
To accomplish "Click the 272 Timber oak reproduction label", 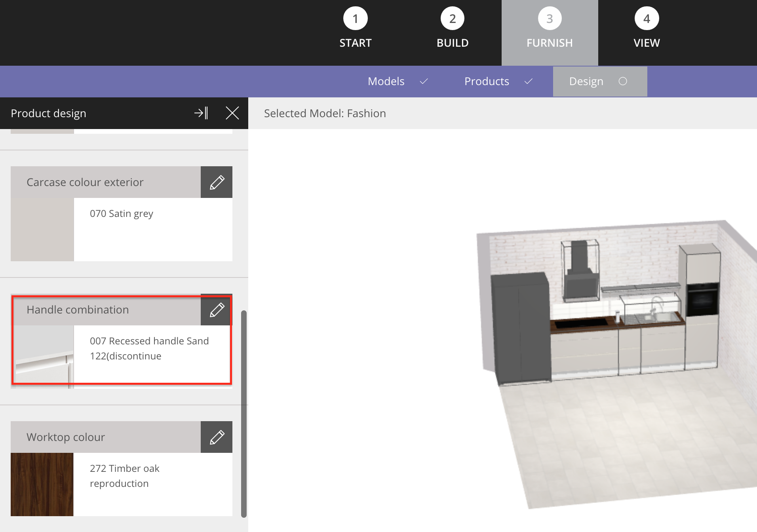I will pyautogui.click(x=124, y=476).
